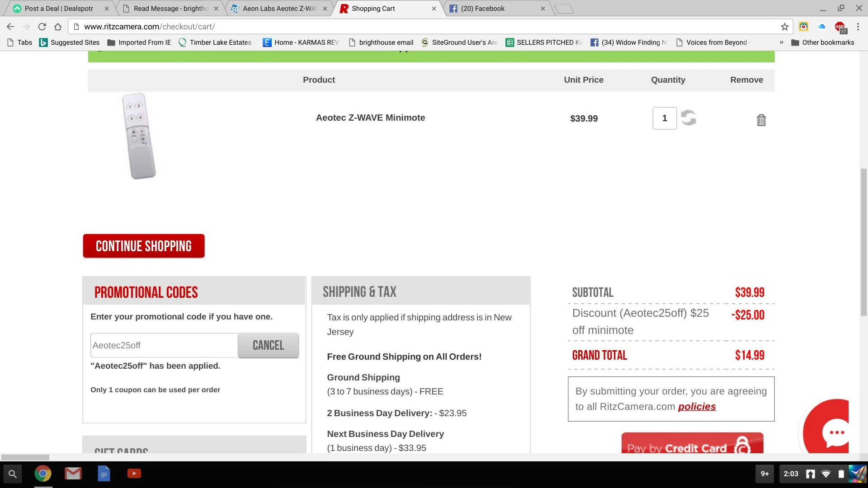The width and height of the screenshot is (868, 488).
Task: Open the Wi-Fi status icon in the tray
Action: tap(826, 474)
